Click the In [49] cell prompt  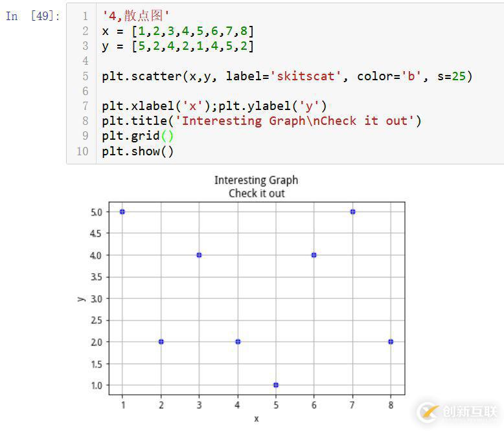tap(33, 16)
